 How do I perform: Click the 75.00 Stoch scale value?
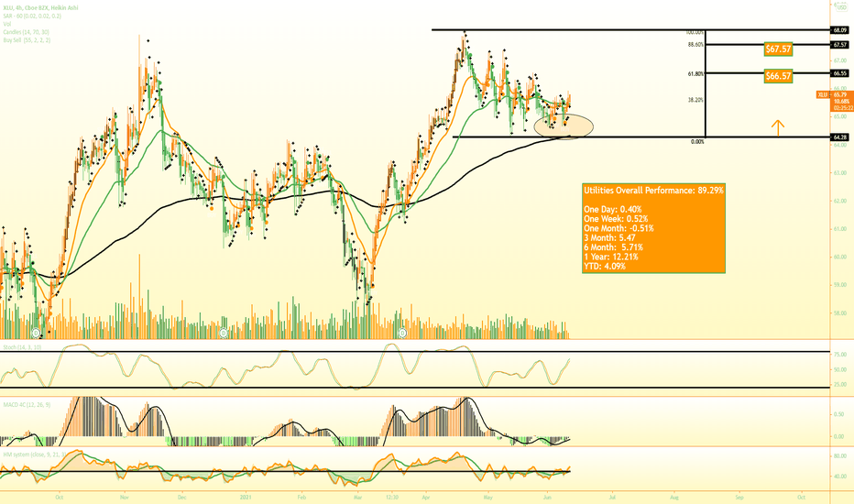[839, 354]
